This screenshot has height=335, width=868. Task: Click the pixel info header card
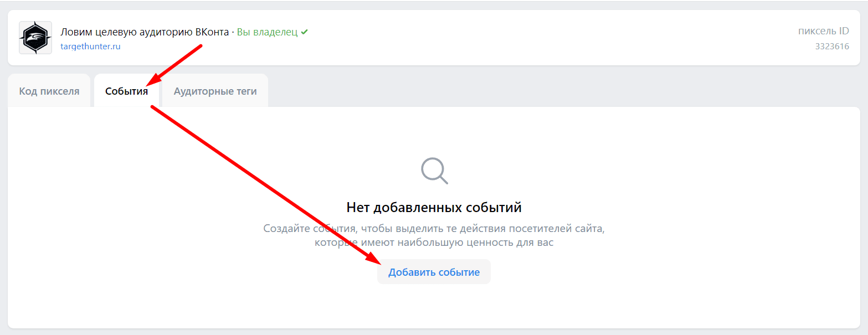pyautogui.click(x=499, y=38)
